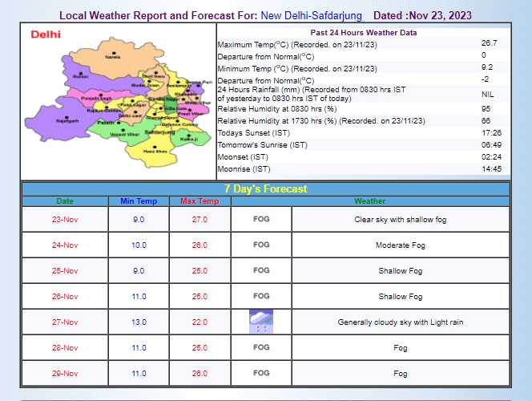The image size is (532, 401).
Task: Click the FOG icon in the 29-Nov row
Action: (x=261, y=373)
